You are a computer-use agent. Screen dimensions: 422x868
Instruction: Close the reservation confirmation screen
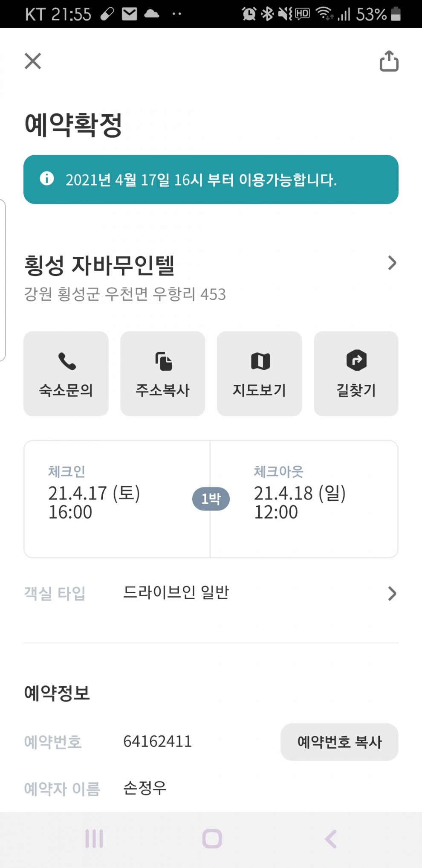coord(33,61)
